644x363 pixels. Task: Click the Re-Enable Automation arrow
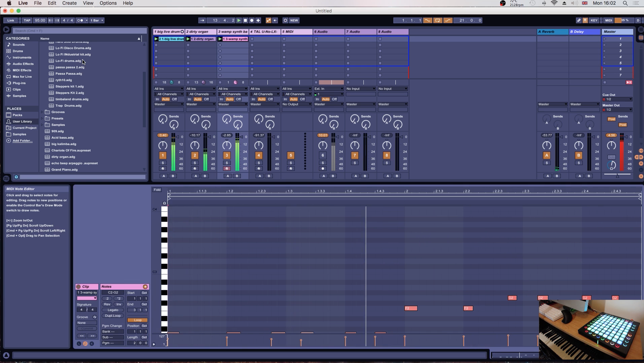click(x=275, y=20)
